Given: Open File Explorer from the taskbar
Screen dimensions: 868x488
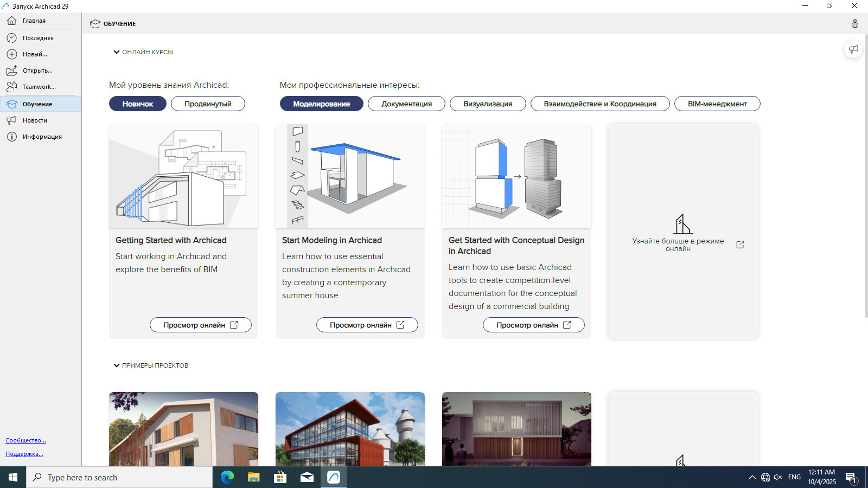Looking at the screenshot, I should (x=254, y=477).
